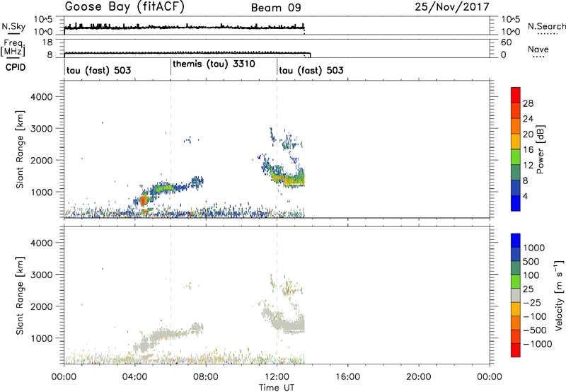Click the light green 12-16 dB Power colorbar segment
566x392 pixels.
[x=516, y=156]
